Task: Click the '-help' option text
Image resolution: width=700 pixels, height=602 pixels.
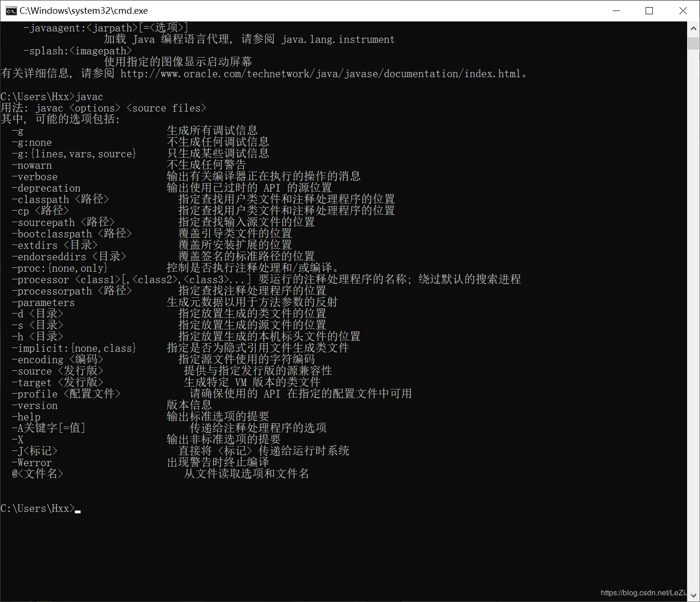Action: pyautogui.click(x=26, y=417)
